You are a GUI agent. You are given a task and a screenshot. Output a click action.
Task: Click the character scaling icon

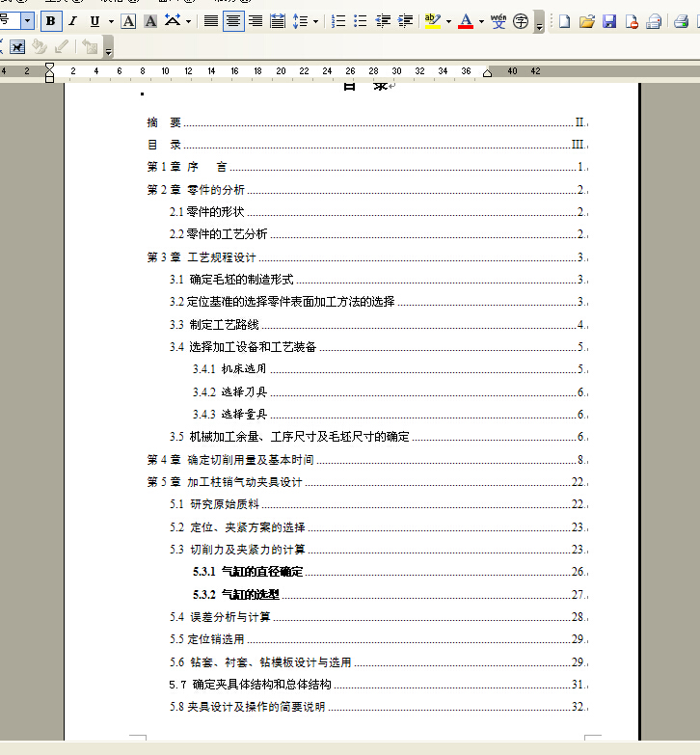click(x=173, y=21)
